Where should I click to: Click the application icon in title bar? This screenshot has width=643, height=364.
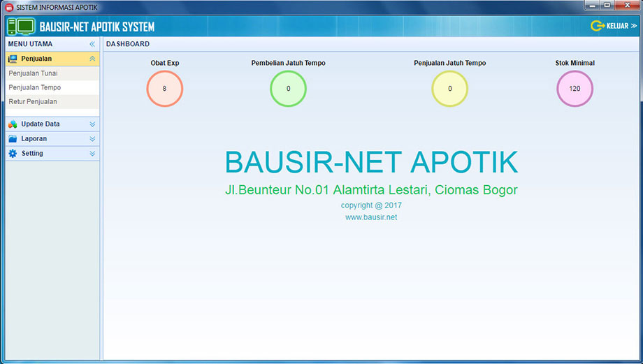coord(9,7)
